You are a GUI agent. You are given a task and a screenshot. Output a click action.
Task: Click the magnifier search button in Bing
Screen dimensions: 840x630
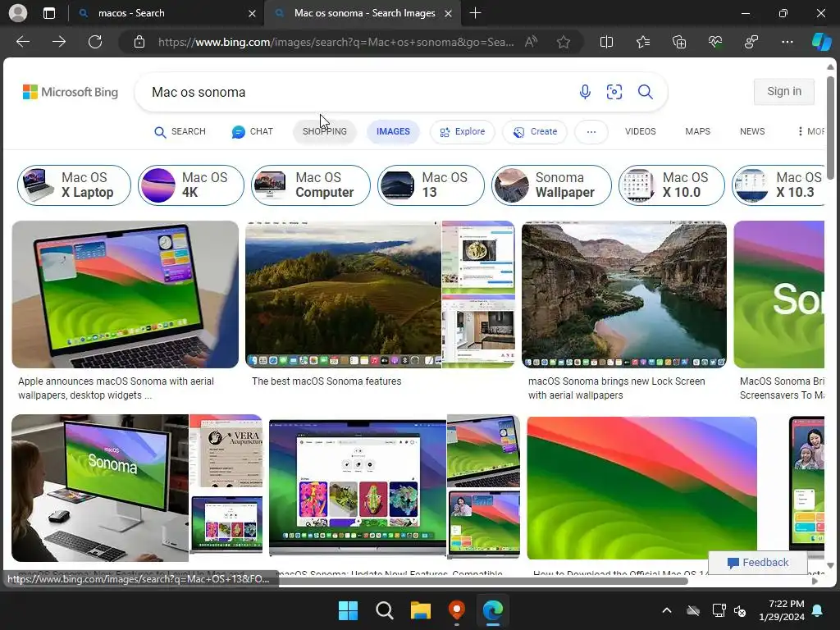pos(645,92)
